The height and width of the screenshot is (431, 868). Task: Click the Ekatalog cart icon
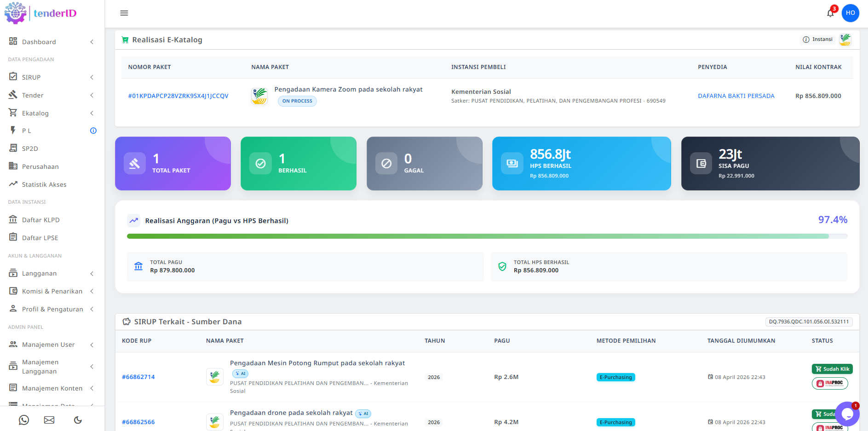pos(13,113)
